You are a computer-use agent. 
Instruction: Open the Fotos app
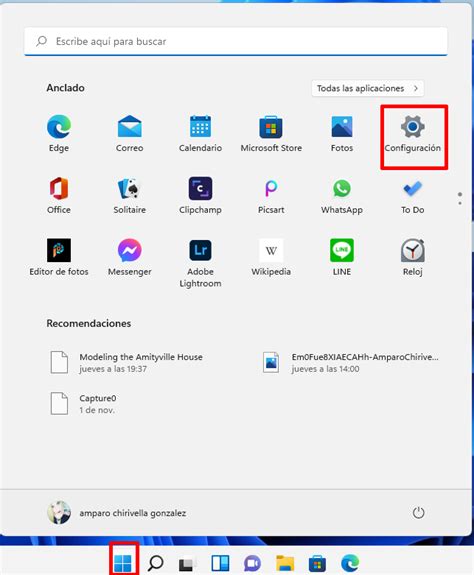click(342, 134)
